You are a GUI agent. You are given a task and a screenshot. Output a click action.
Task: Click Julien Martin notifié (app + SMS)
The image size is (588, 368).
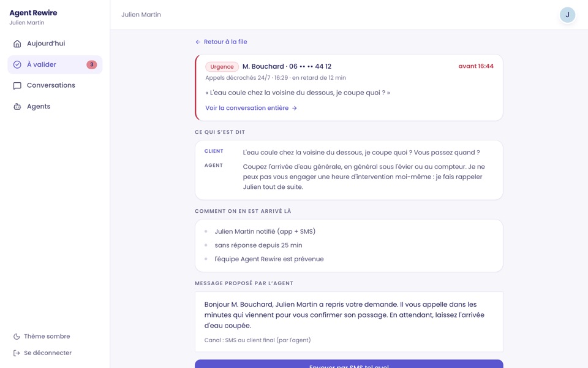point(265,232)
